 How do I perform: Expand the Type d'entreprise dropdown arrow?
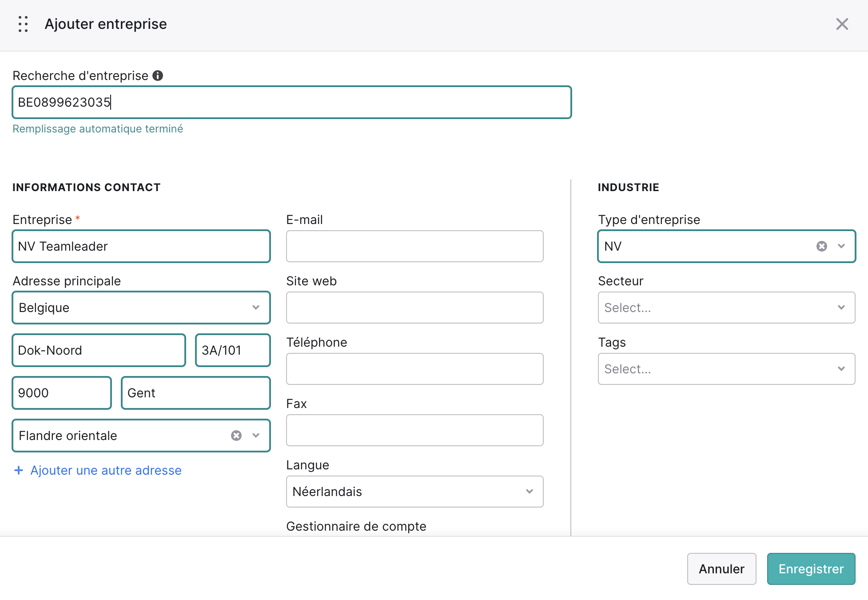pyautogui.click(x=841, y=246)
